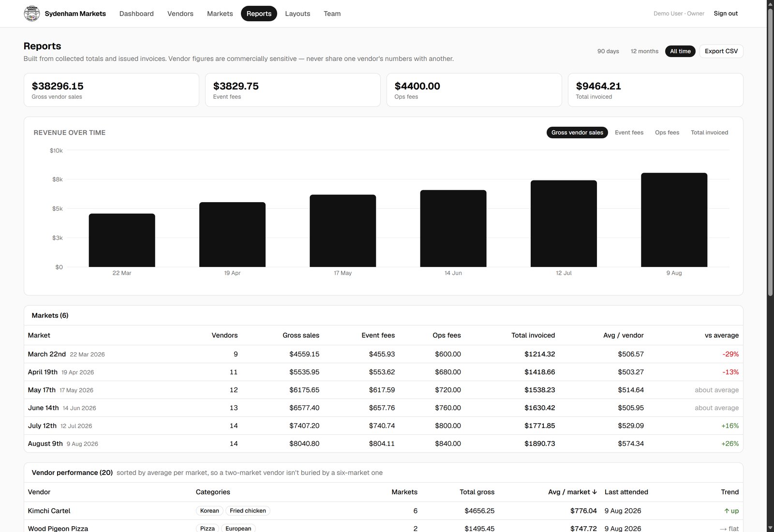Click the Sydenham Markets logo icon
This screenshot has width=774, height=532.
pos(32,14)
